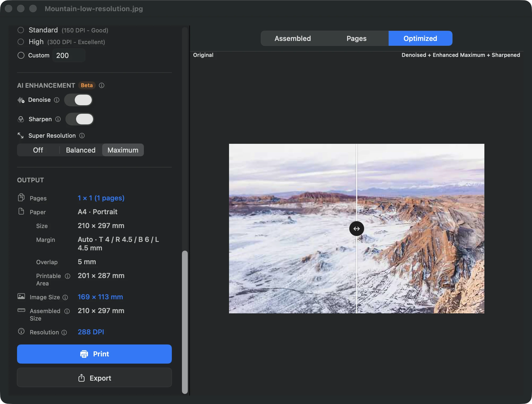
Task: Set Super Resolution to Off
Action: 38,150
